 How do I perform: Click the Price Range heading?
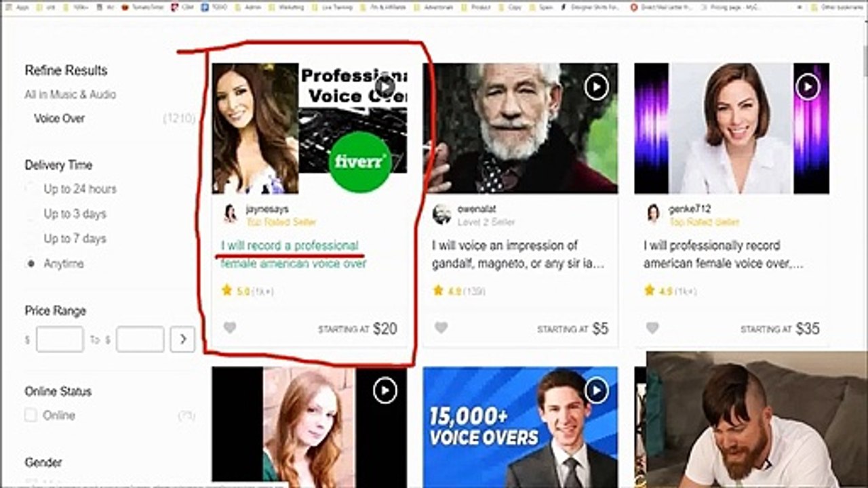tap(55, 311)
